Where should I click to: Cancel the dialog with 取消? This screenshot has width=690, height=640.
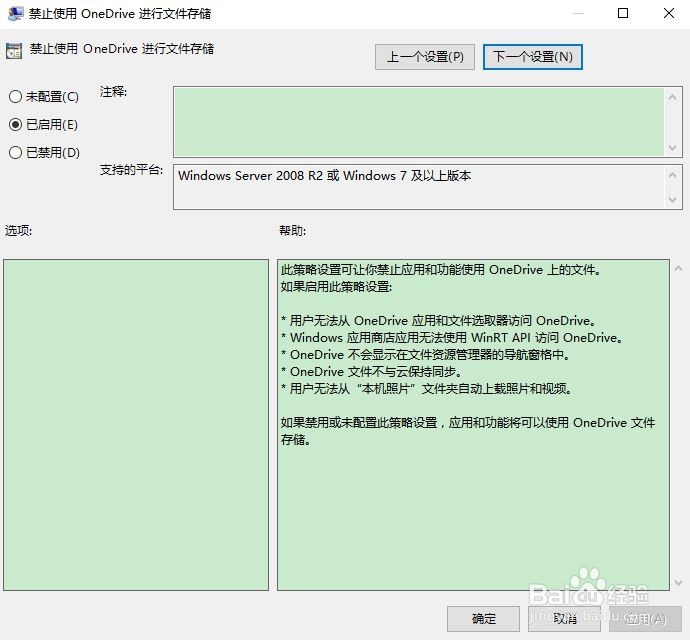(564, 619)
